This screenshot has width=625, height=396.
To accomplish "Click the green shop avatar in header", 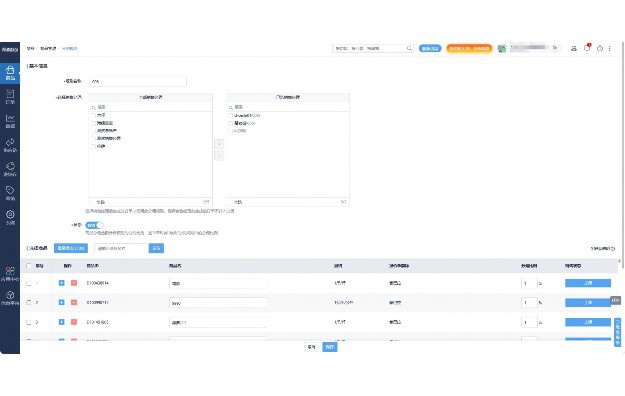I will click(501, 48).
